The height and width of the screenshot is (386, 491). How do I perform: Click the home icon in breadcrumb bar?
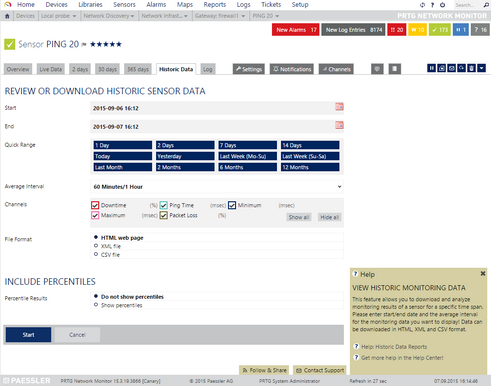coord(7,16)
